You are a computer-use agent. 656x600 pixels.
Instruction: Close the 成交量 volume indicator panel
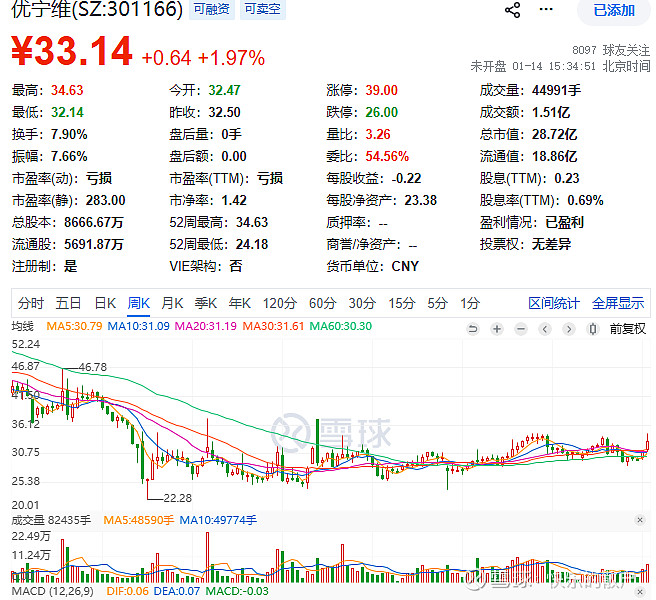tap(640, 520)
